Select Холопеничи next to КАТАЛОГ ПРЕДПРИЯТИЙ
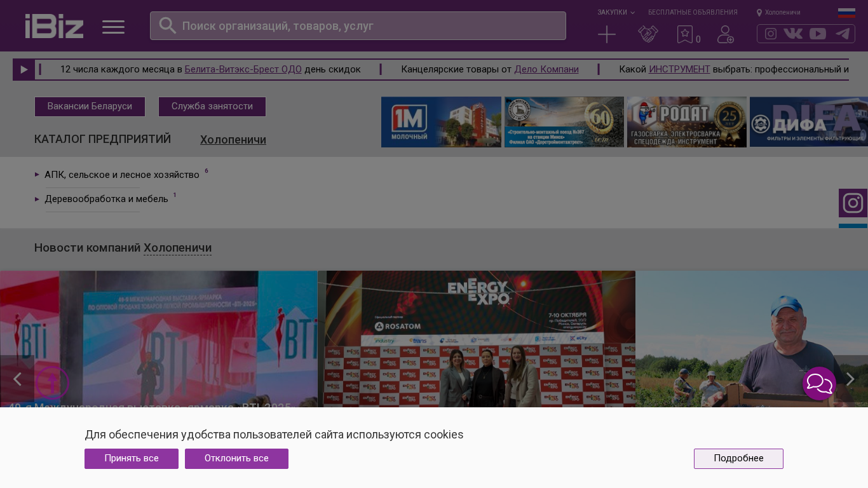Viewport: 868px width, 488px height. pyautogui.click(x=233, y=140)
